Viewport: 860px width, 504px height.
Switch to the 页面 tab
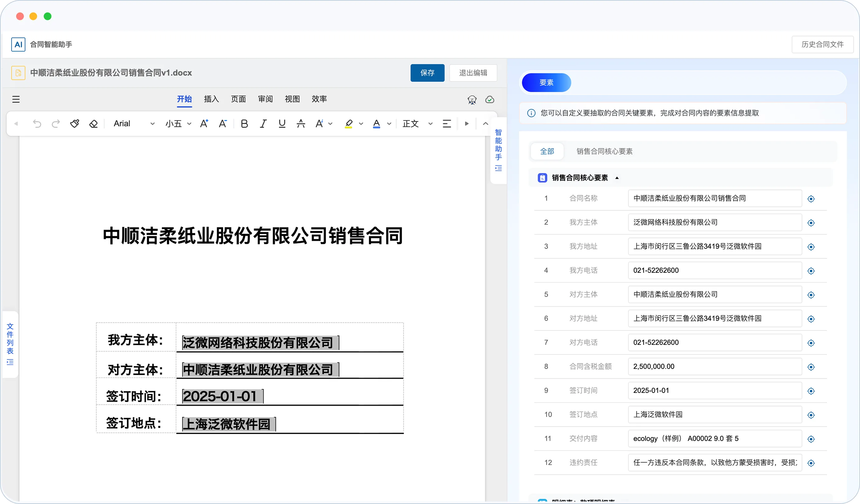[x=238, y=99]
